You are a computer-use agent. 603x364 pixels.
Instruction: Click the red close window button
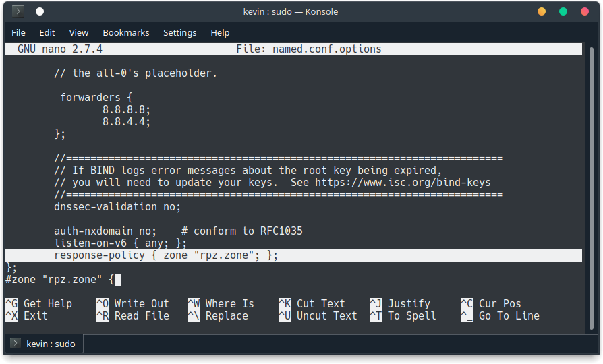585,11
